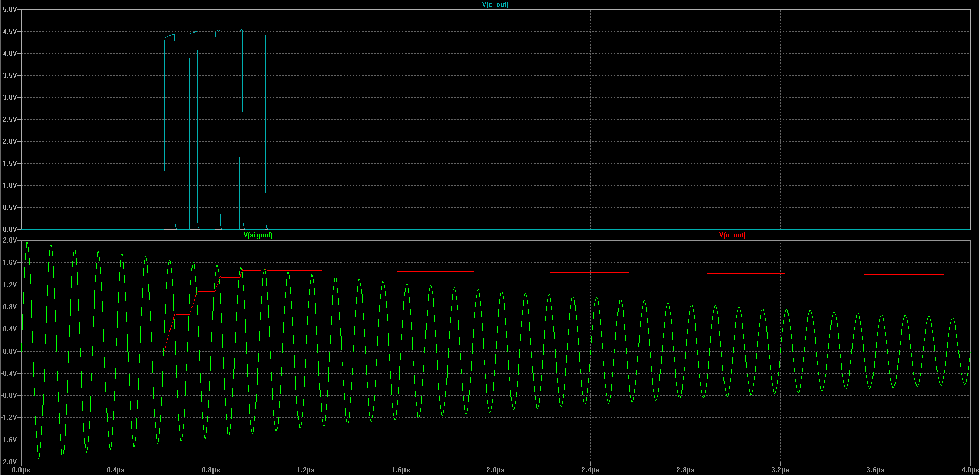Click the 5.0V tick on upper axis

coord(9,10)
